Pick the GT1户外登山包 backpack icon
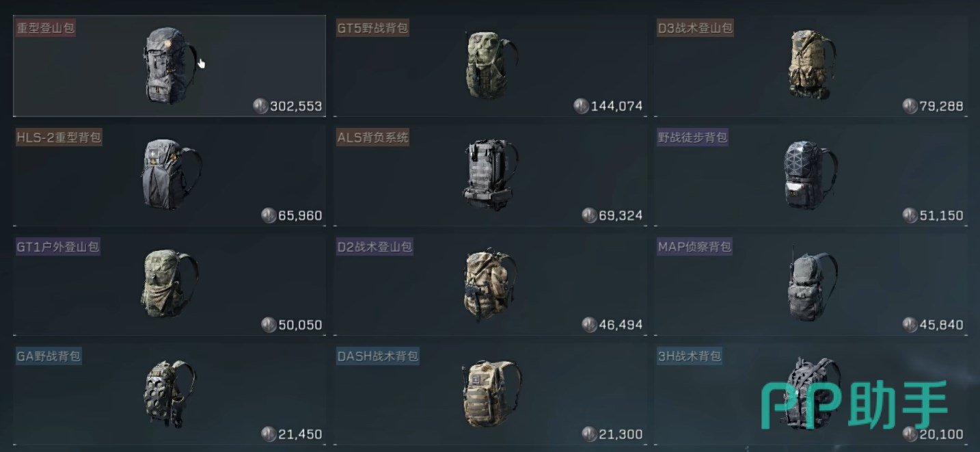Viewport: 980px width, 452px height. point(169,284)
